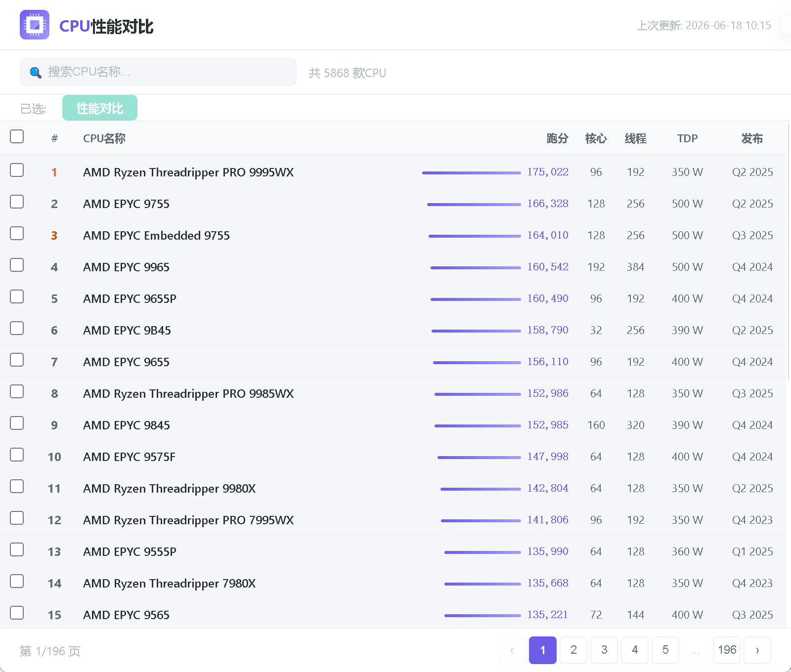Select the AMD EPYC 9655P name
The height and width of the screenshot is (672, 791).
click(x=130, y=299)
